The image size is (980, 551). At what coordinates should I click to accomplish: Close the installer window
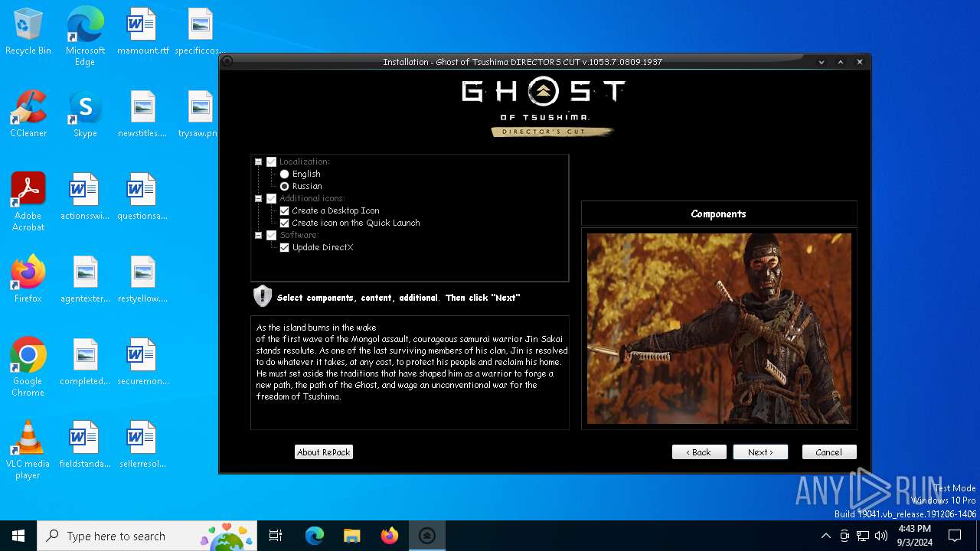coord(860,62)
